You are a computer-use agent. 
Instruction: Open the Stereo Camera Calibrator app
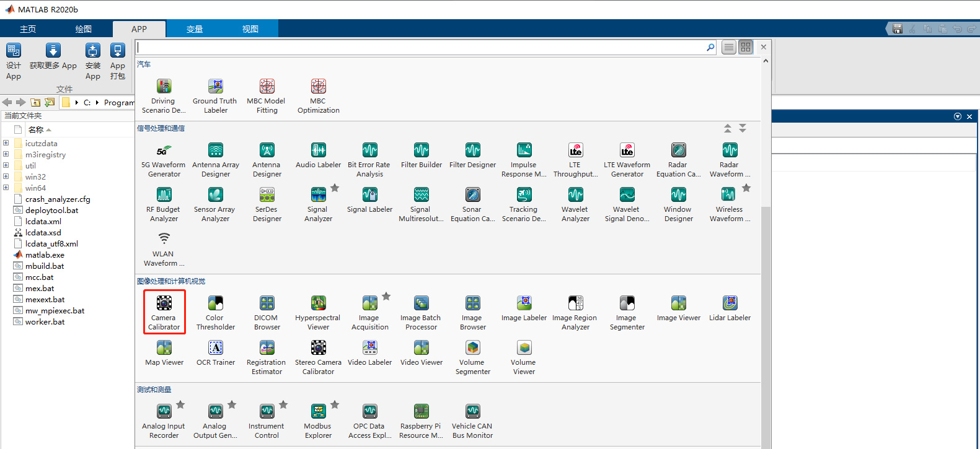(318, 357)
